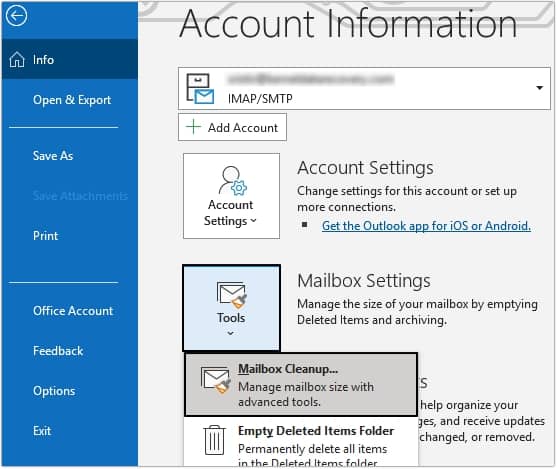Open Feedback page
Screen dimensions: 557x469
(x=58, y=351)
